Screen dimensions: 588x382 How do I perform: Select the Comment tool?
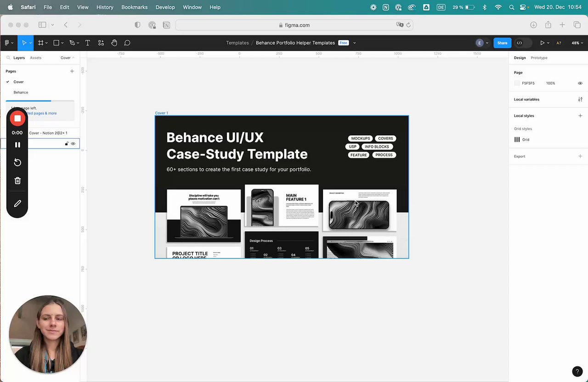tap(127, 43)
